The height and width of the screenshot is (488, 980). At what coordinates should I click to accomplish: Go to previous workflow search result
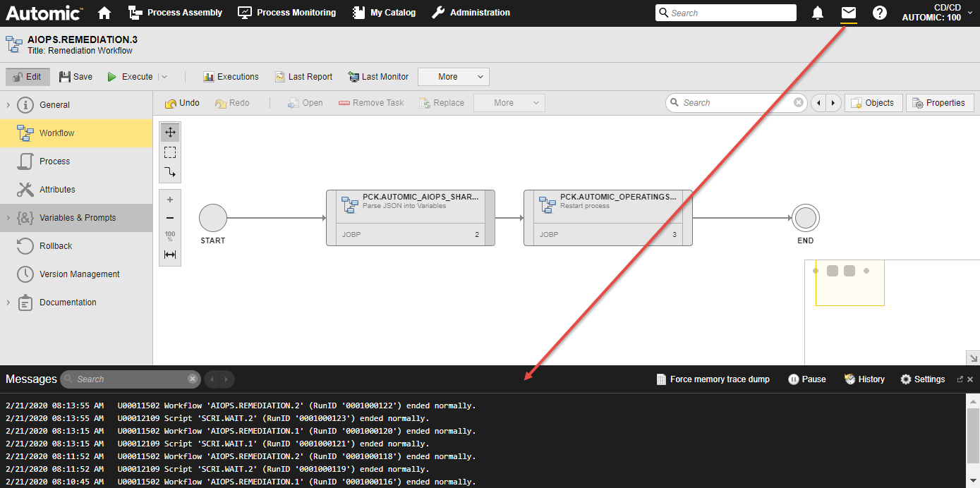pyautogui.click(x=818, y=103)
